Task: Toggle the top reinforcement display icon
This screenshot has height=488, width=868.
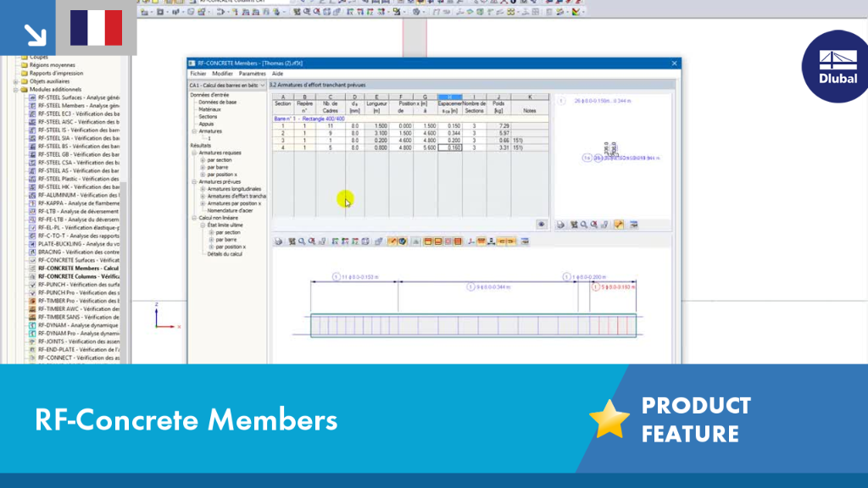Action: pyautogui.click(x=428, y=241)
